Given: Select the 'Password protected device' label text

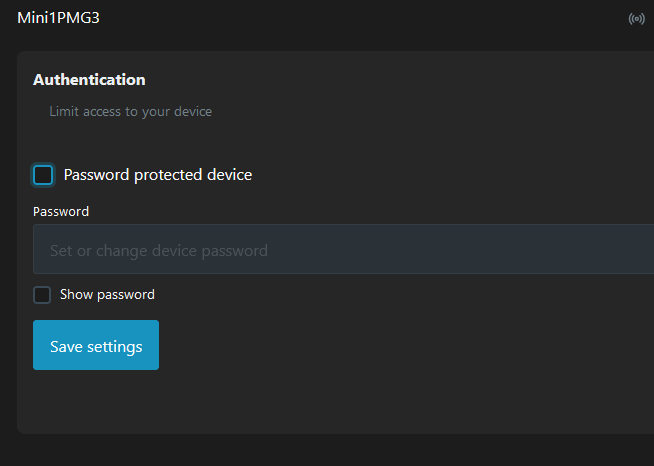Looking at the screenshot, I should click(x=158, y=175).
